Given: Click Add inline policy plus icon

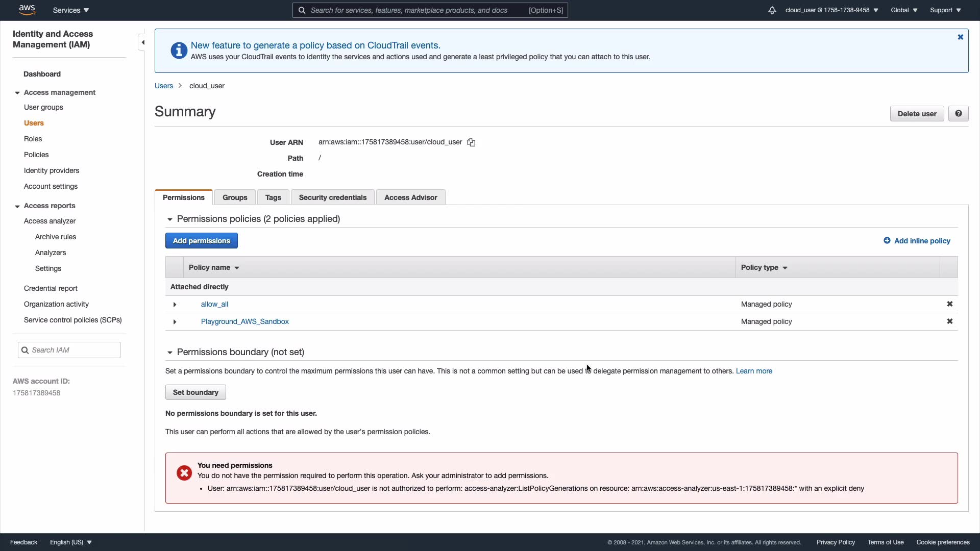Looking at the screenshot, I should (x=887, y=241).
